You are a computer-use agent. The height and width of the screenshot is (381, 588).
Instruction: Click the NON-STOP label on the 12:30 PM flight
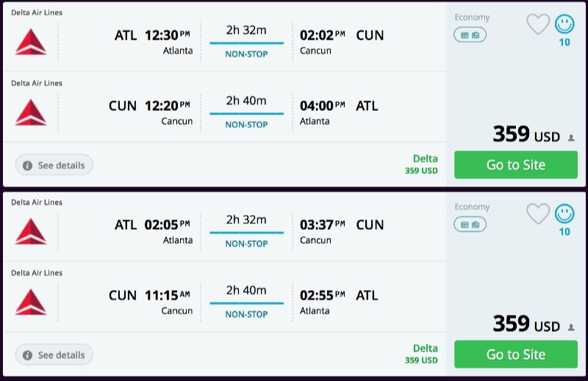pos(246,54)
